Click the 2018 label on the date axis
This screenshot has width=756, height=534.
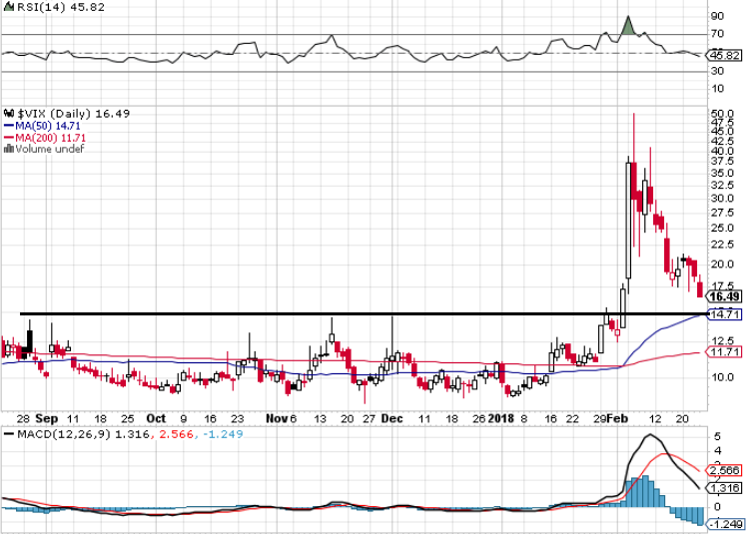[498, 418]
